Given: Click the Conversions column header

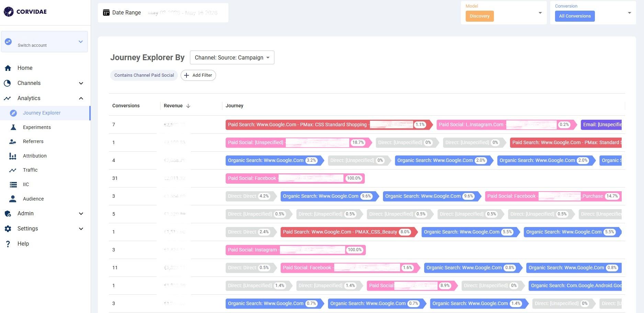Looking at the screenshot, I should tap(126, 106).
